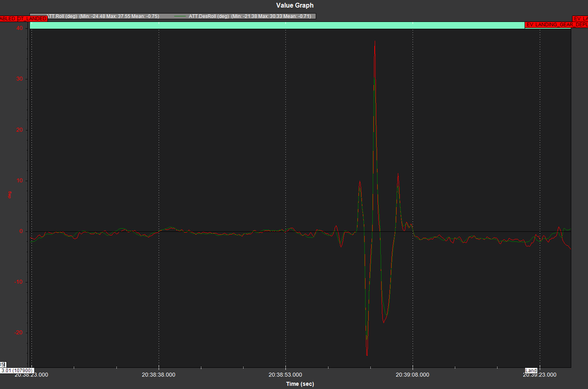Click the 20:39:08.000 time axis label
This screenshot has width=588, height=389.
coord(413,375)
